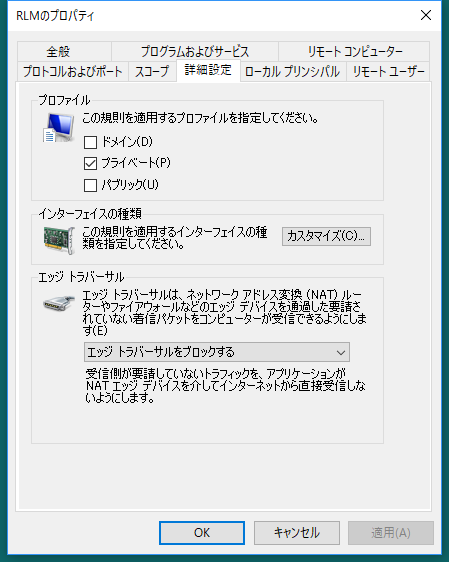Open the ローカル プリンシパル tab
Image resolution: width=449 pixels, height=562 pixels.
(293, 71)
